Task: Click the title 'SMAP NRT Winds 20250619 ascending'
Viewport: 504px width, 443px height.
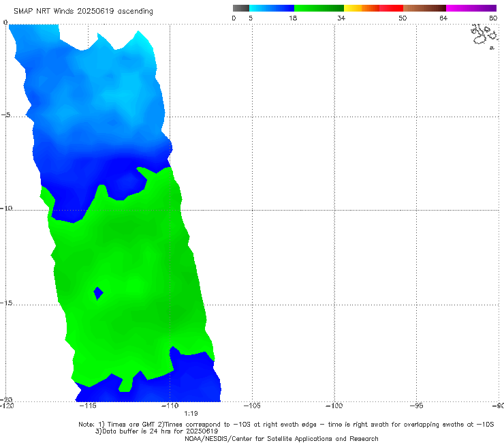Action: pos(83,12)
